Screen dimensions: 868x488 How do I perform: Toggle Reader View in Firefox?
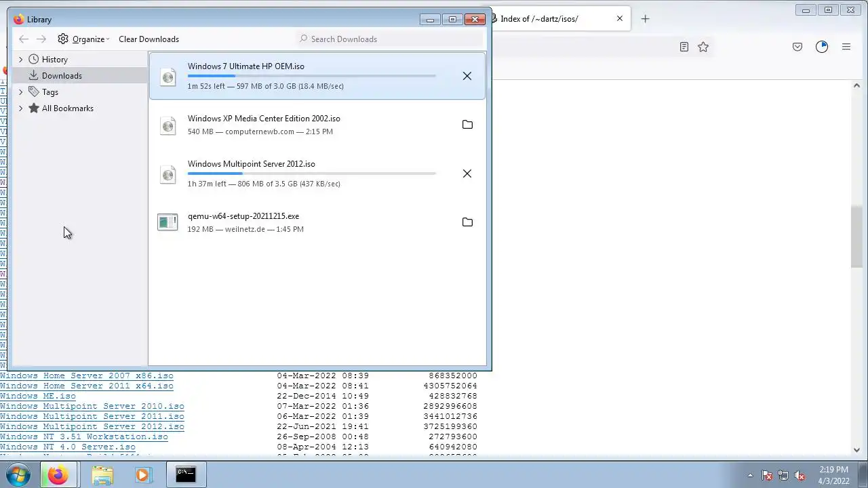click(684, 47)
